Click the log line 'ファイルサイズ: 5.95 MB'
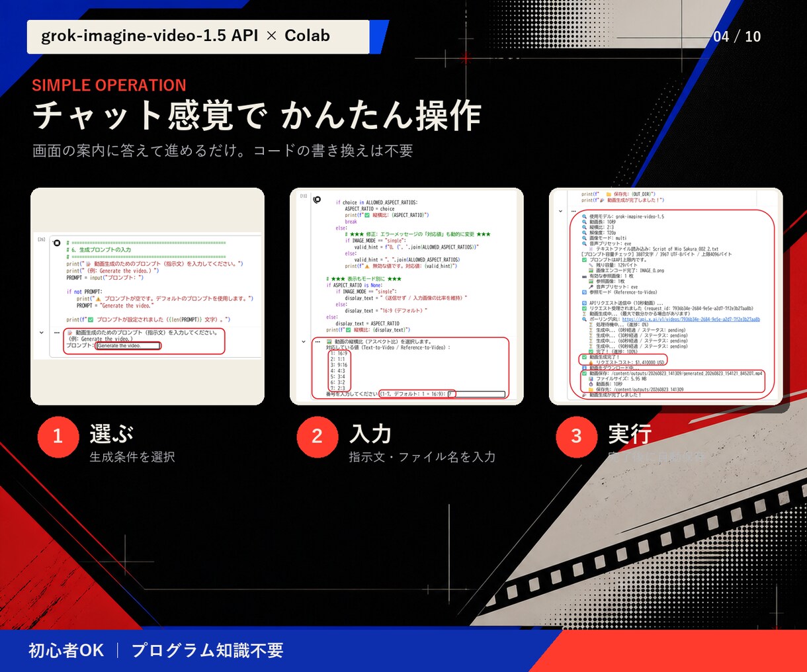The image size is (807, 672). [x=616, y=379]
